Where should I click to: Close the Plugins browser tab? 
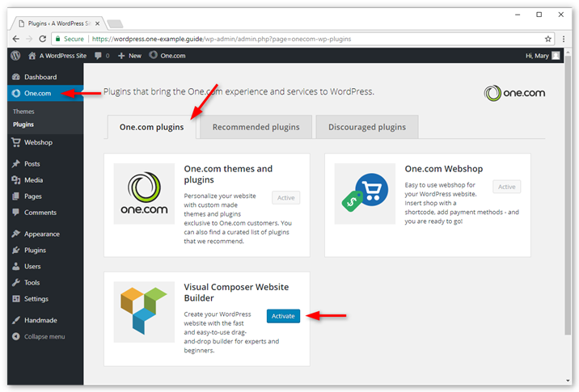click(x=97, y=23)
